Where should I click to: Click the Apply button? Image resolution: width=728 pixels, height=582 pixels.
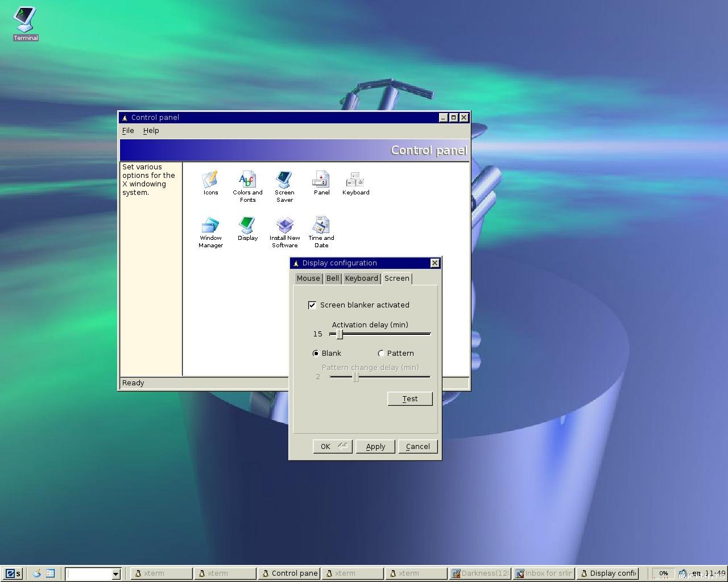pos(375,447)
